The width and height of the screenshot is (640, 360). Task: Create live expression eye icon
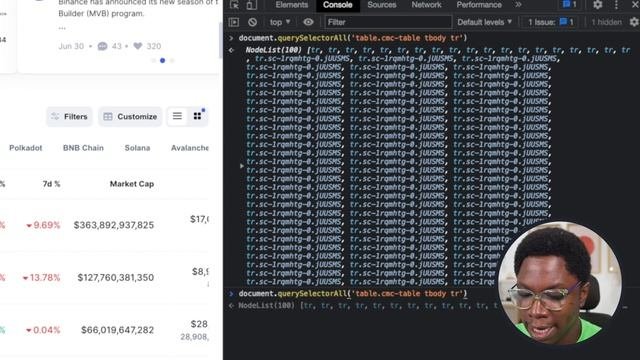[308, 22]
